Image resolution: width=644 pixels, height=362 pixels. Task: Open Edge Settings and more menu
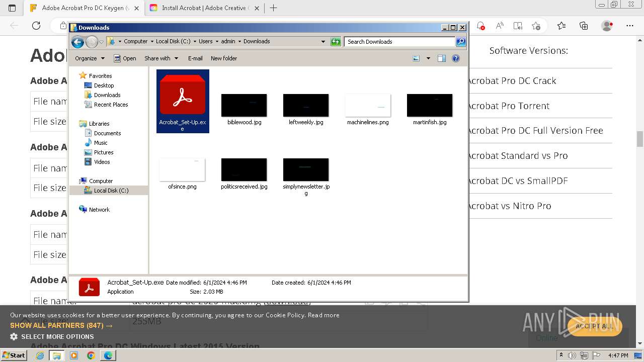[630, 26]
